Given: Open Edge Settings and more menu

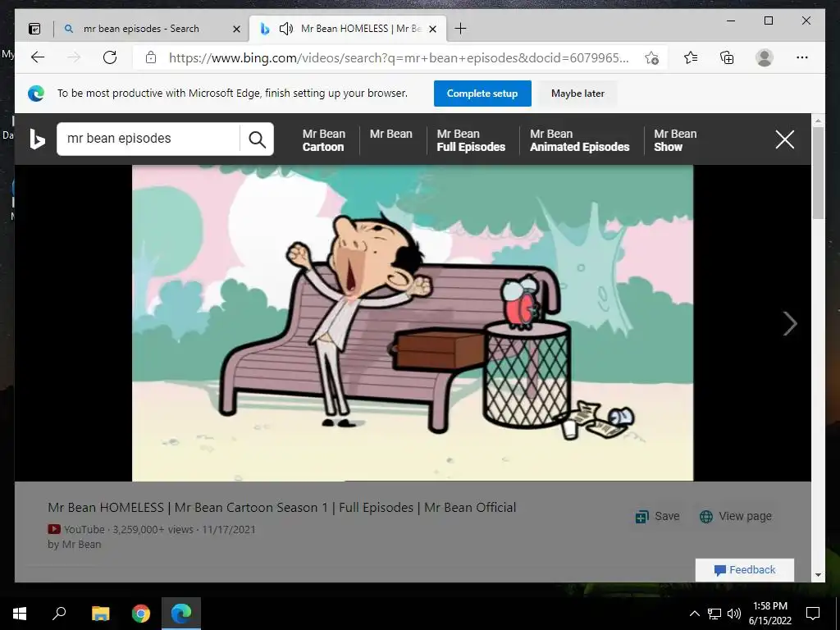Looking at the screenshot, I should (x=802, y=57).
